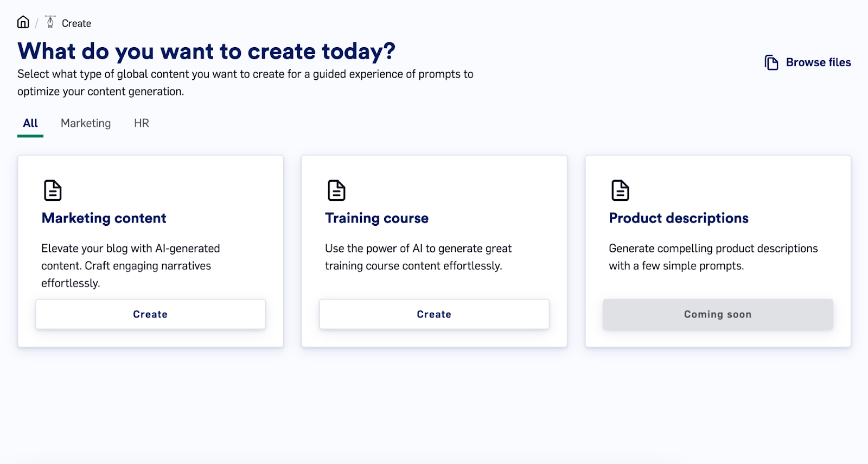
Task: Create Marketing content via Create button
Action: point(150,314)
